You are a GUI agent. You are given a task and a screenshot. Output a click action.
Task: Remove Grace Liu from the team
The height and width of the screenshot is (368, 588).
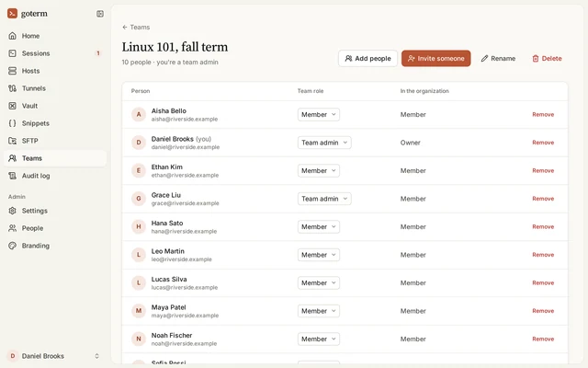click(x=543, y=199)
